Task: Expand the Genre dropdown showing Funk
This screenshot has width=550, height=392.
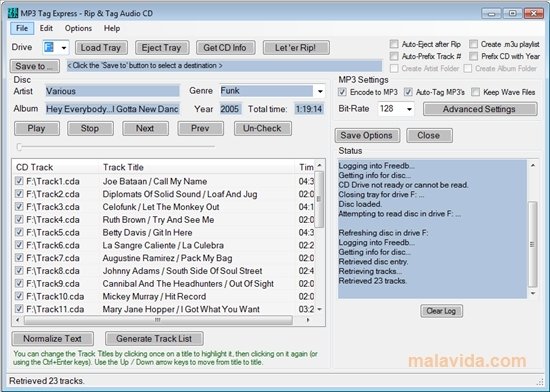Action: pyautogui.click(x=320, y=91)
